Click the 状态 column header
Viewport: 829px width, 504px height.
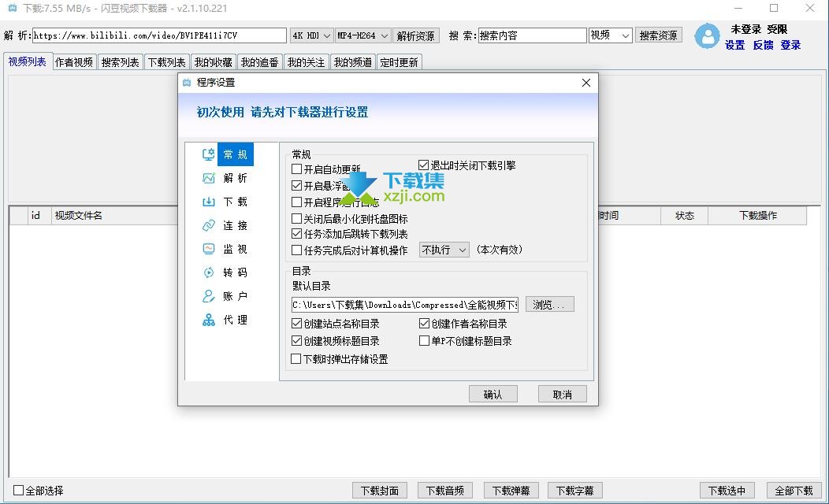(684, 216)
